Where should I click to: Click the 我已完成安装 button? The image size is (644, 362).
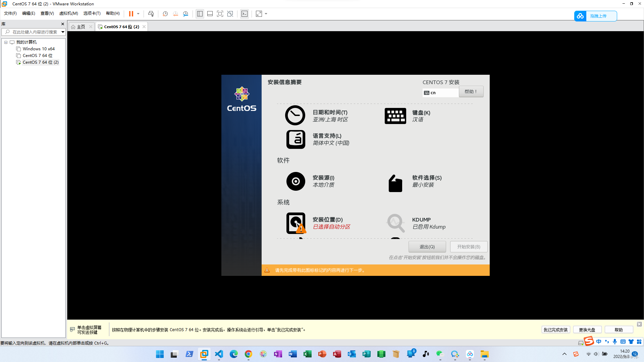pos(555,330)
